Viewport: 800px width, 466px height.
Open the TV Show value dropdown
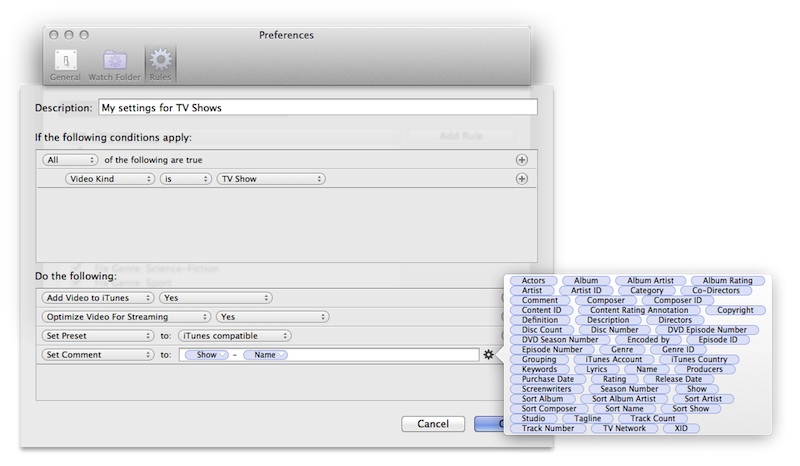[271, 179]
